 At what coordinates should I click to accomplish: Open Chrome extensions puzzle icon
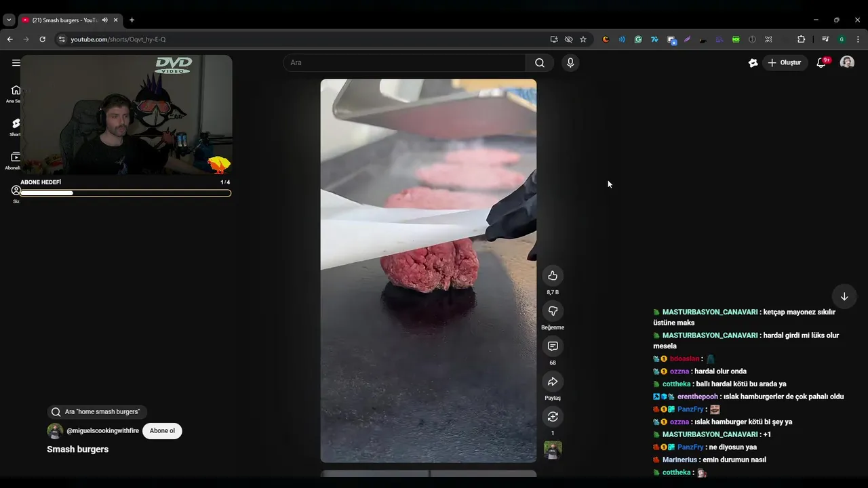point(801,39)
